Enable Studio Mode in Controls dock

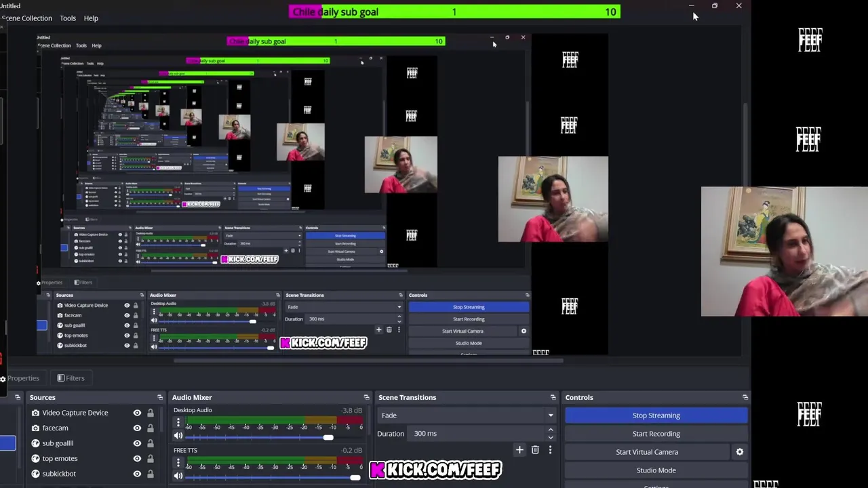[x=656, y=470]
